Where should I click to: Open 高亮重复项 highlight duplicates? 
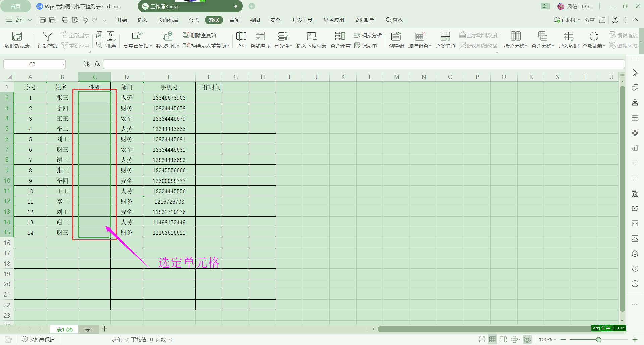pos(138,40)
